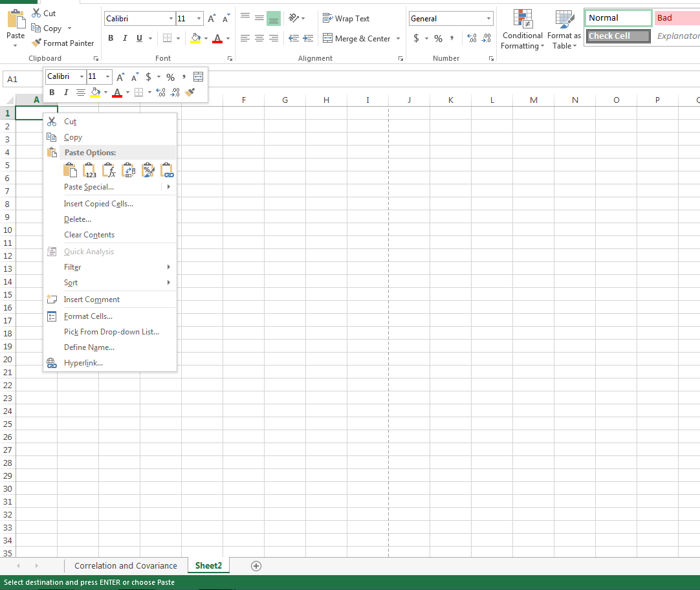The height and width of the screenshot is (590, 700).
Task: Apply the Normal cell style
Action: 618,18
